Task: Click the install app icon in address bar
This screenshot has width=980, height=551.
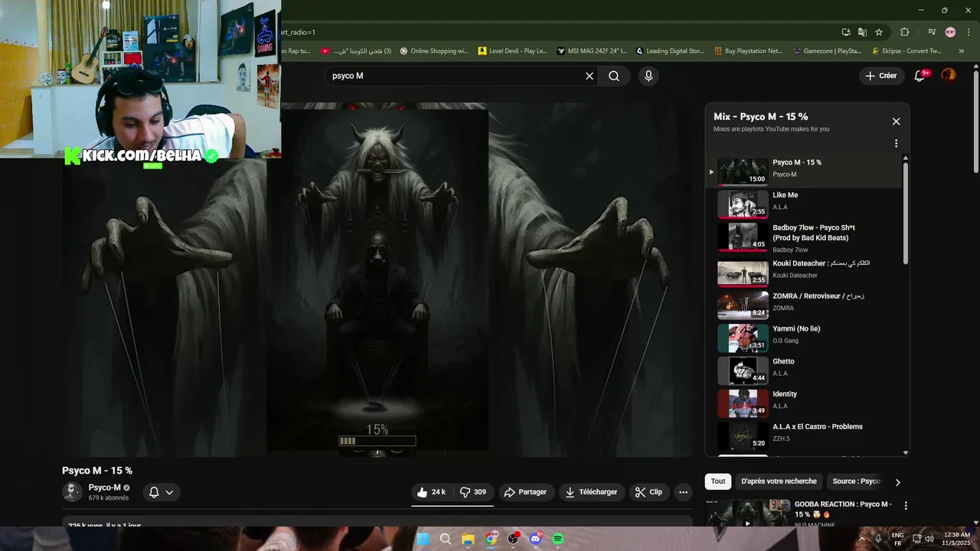Action: click(846, 32)
